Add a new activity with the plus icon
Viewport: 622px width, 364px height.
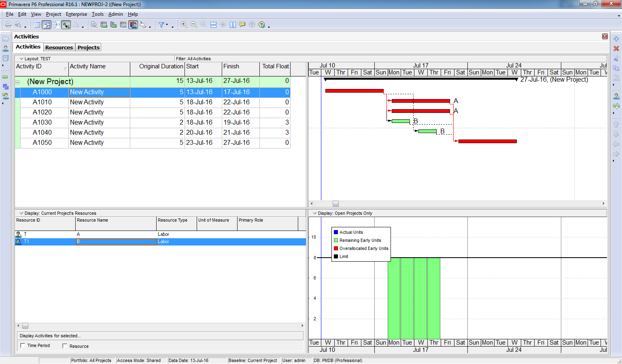click(617, 39)
